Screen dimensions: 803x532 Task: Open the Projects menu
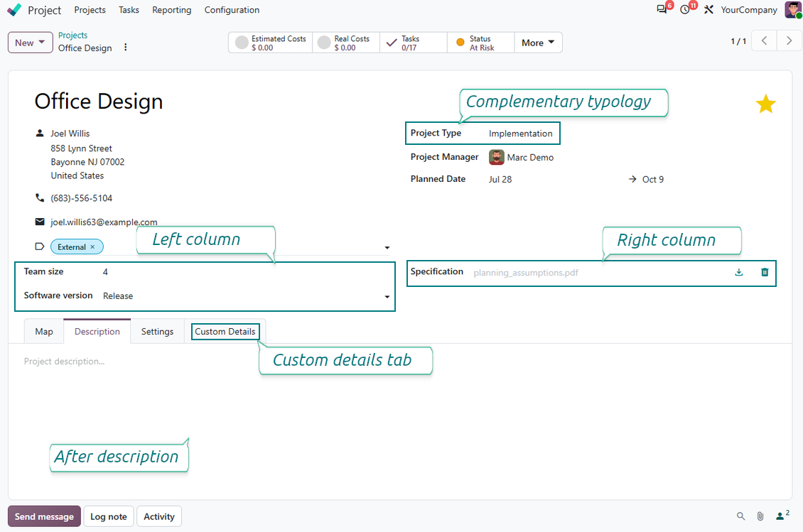click(x=90, y=10)
